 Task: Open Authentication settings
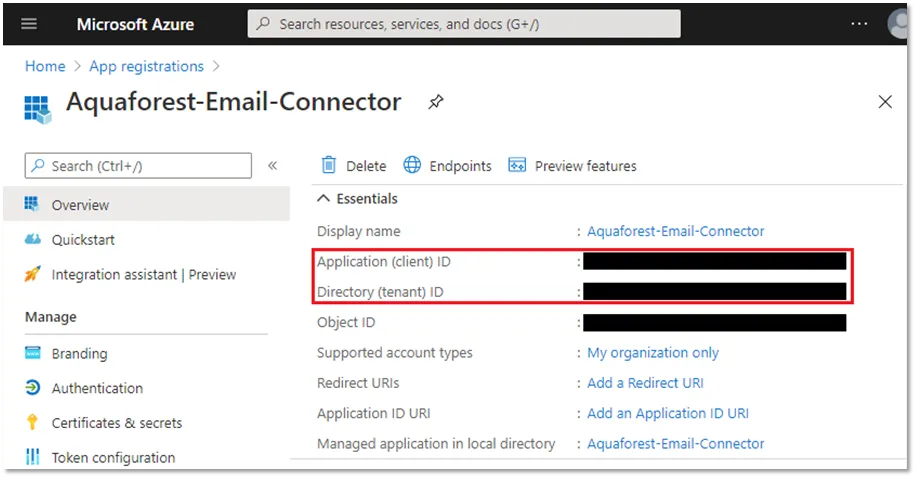(x=97, y=388)
